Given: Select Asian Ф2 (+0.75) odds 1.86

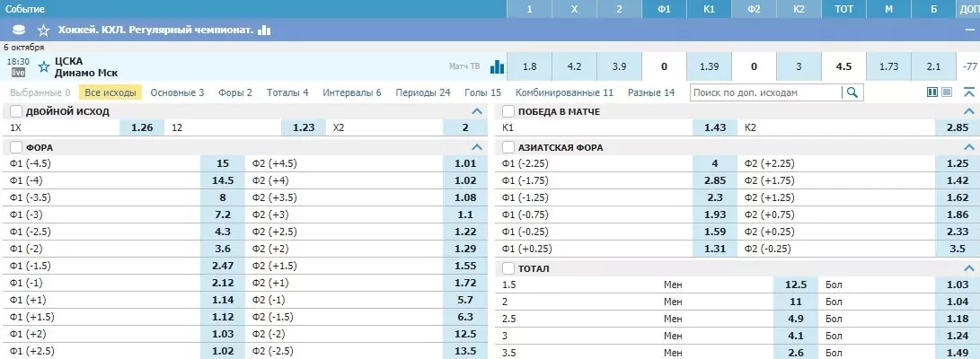Looking at the screenshot, I should [x=958, y=215].
